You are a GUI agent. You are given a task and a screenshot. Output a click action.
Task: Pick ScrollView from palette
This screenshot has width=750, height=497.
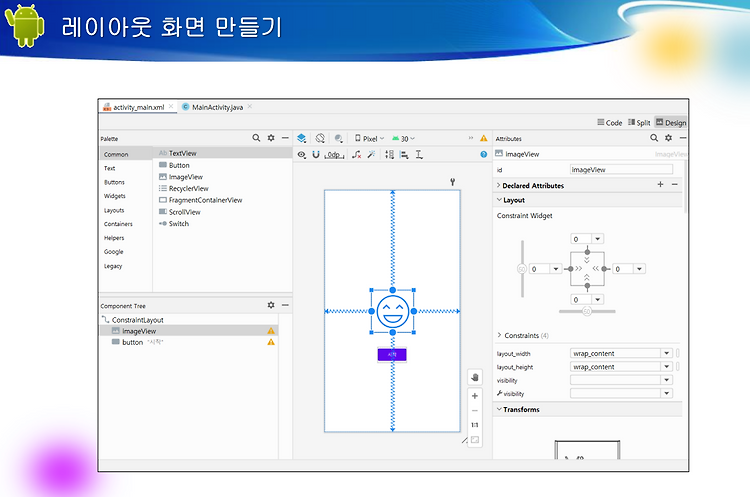pos(179,212)
